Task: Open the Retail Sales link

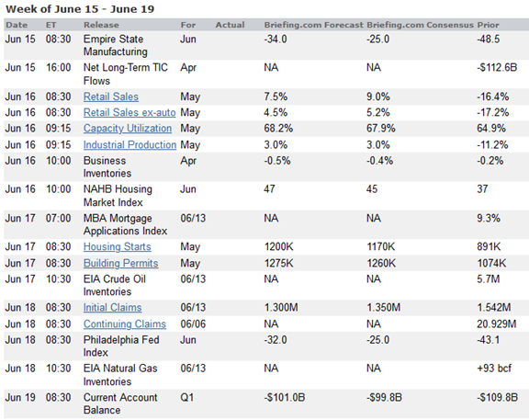Action: tap(111, 96)
